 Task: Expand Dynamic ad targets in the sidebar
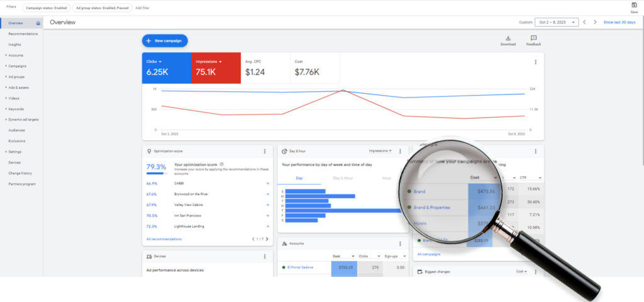[x=6, y=120]
